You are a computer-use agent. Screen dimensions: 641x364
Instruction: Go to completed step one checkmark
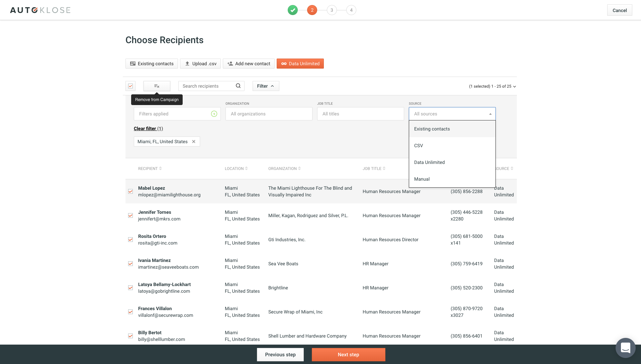coord(293,10)
